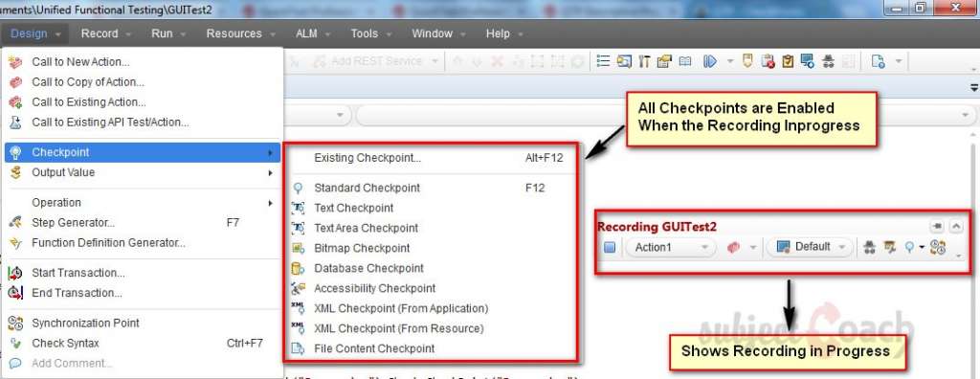
Task: Open the Default recording mode dropdown
Action: [x=810, y=247]
